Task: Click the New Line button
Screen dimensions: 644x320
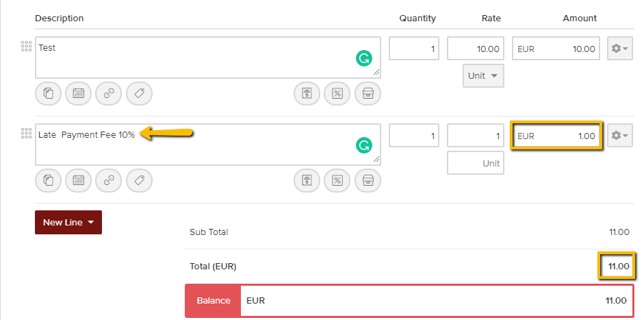Action: [68, 222]
